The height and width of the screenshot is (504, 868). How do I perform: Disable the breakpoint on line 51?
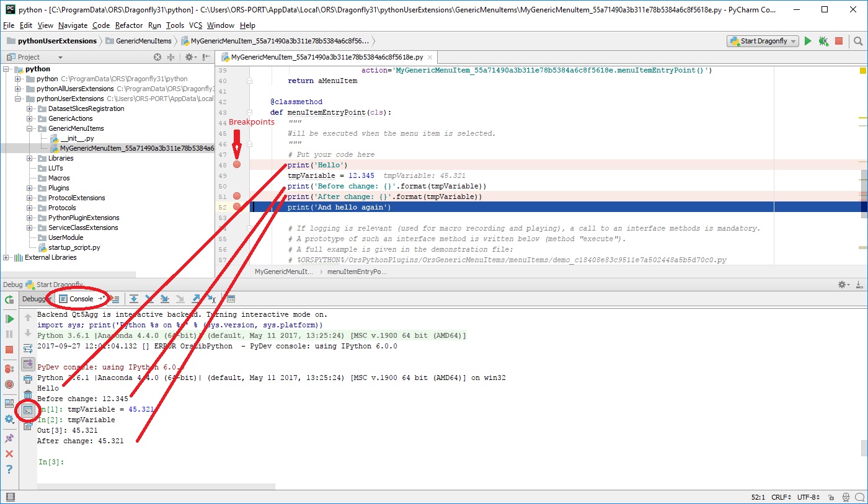[x=237, y=196]
